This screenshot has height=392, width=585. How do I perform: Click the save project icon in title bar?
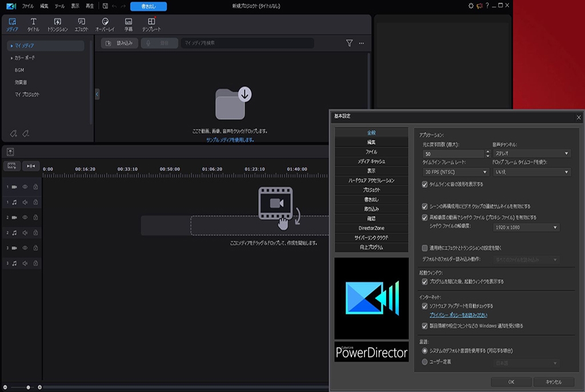pyautogui.click(x=105, y=6)
